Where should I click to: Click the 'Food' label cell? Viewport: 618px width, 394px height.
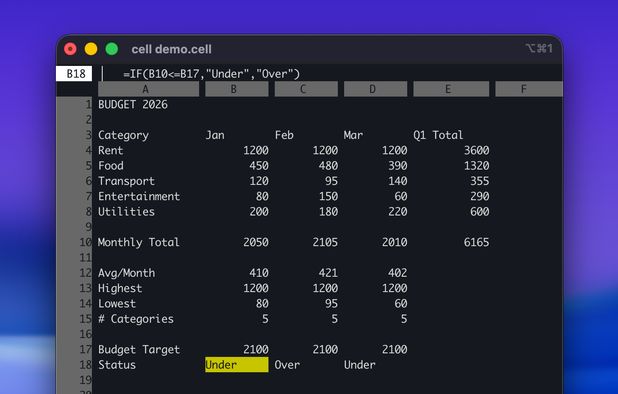pyautogui.click(x=111, y=166)
